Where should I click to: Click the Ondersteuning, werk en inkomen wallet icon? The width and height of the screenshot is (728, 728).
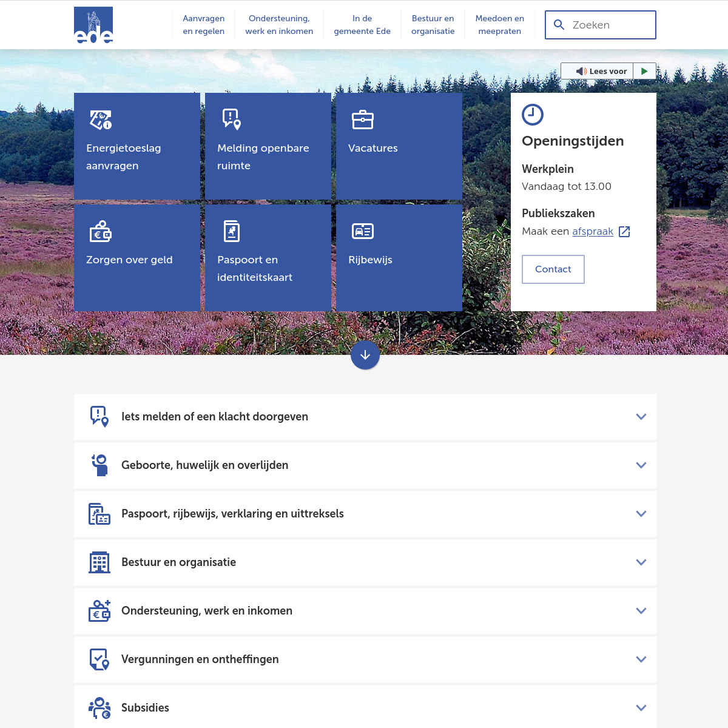(99, 611)
